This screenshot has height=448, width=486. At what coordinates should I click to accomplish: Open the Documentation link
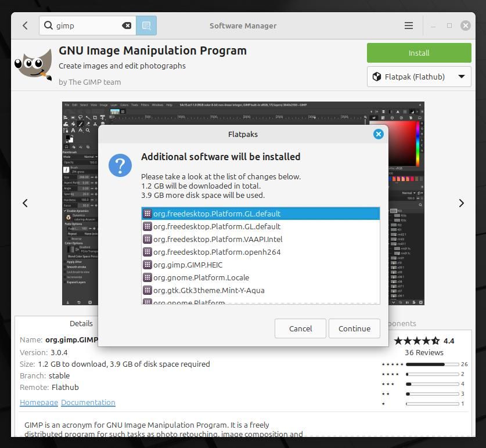pyautogui.click(x=88, y=403)
